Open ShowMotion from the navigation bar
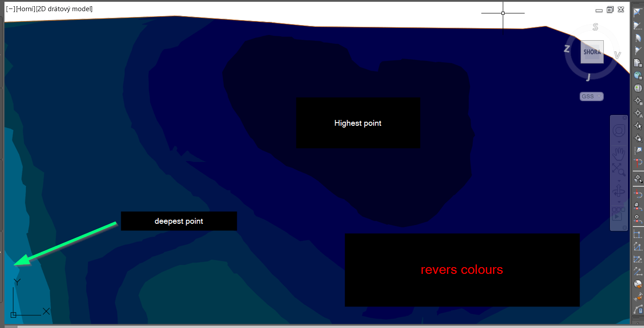 tap(618, 215)
